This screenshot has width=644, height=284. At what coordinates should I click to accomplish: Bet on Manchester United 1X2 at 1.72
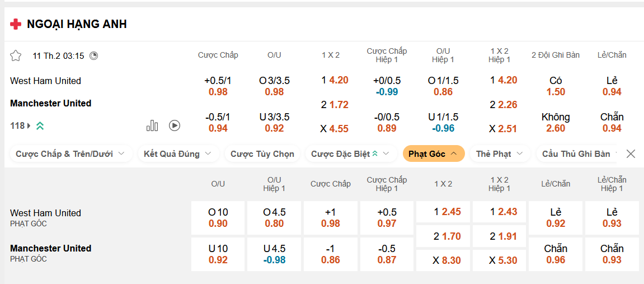click(335, 104)
